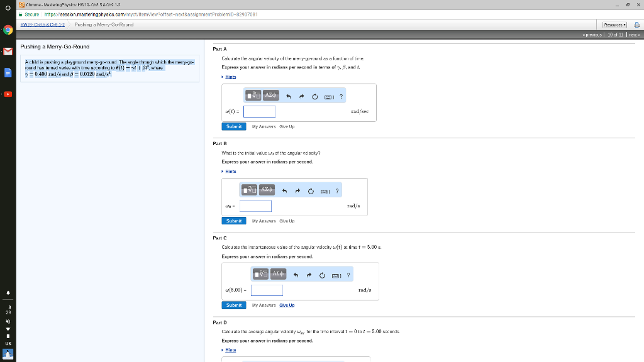Click Give Up under Part C
The height and width of the screenshot is (362, 644).
tap(287, 305)
